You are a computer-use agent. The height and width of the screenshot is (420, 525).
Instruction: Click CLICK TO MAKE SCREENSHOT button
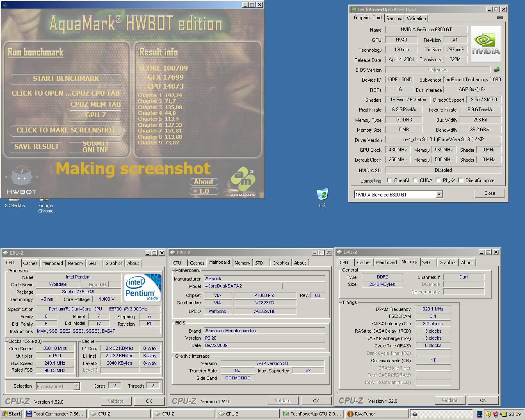[x=66, y=130]
